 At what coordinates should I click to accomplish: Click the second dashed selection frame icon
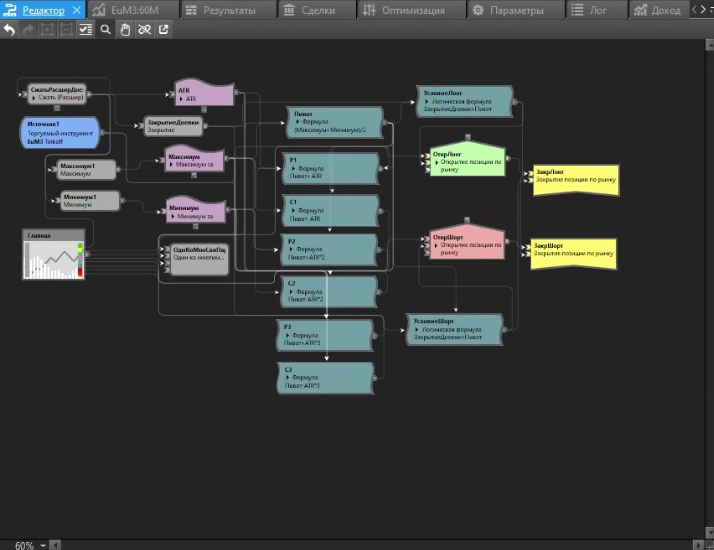[66, 29]
